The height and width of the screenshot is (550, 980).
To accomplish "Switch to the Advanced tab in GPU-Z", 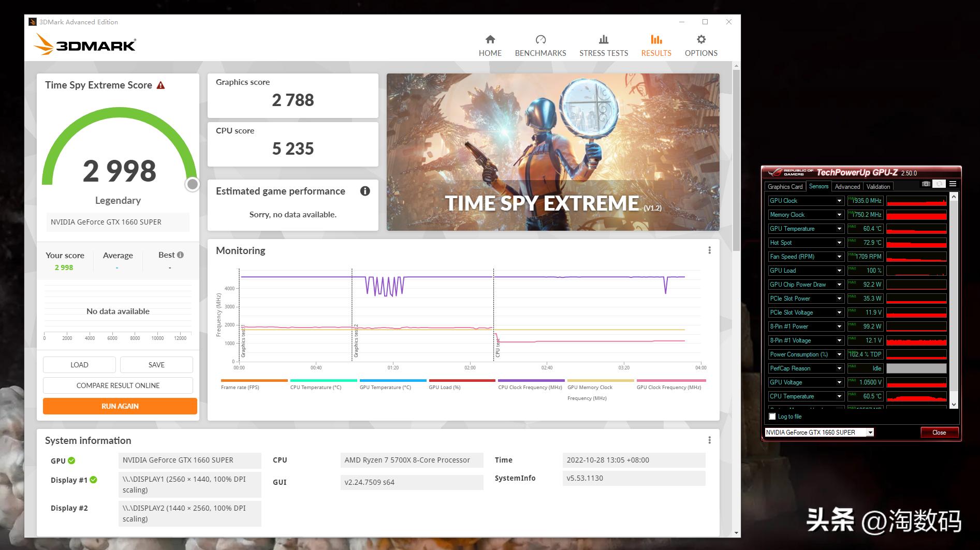I will [x=847, y=186].
